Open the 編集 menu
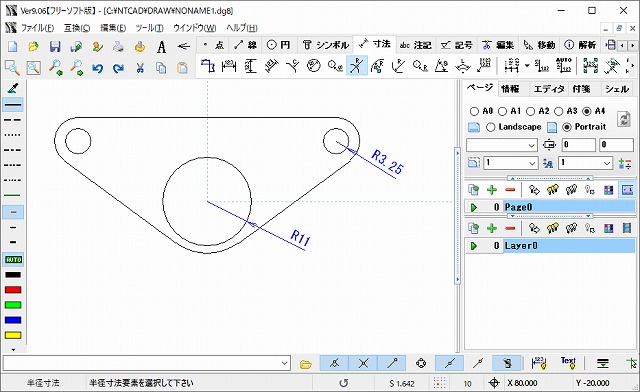The image size is (640, 392). point(113,28)
